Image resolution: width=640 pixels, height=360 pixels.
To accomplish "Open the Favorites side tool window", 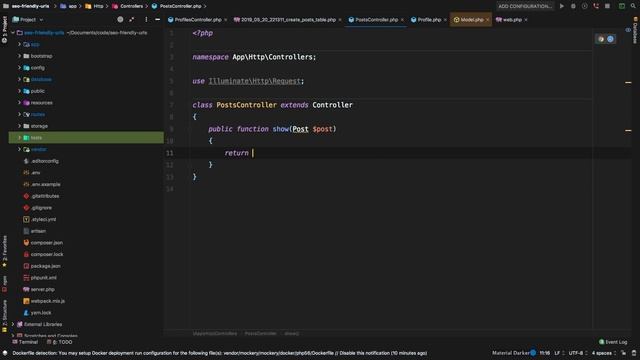I will pos(4,251).
